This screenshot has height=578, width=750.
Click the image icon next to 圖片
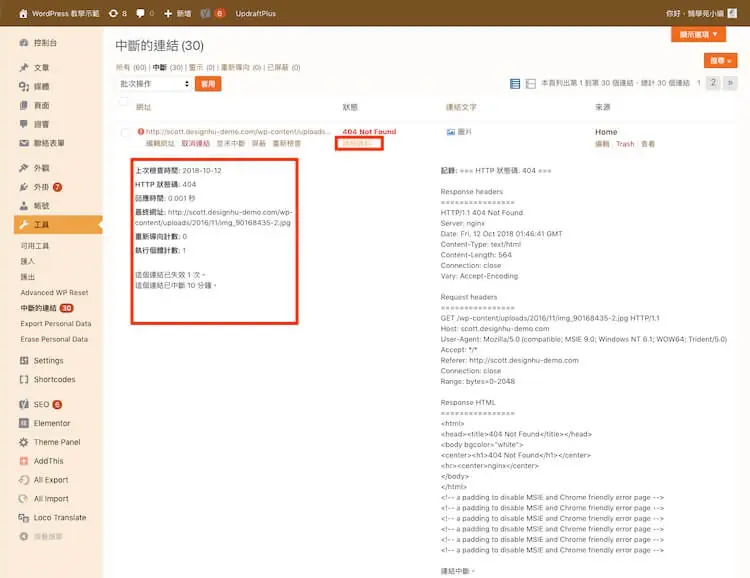(x=451, y=132)
